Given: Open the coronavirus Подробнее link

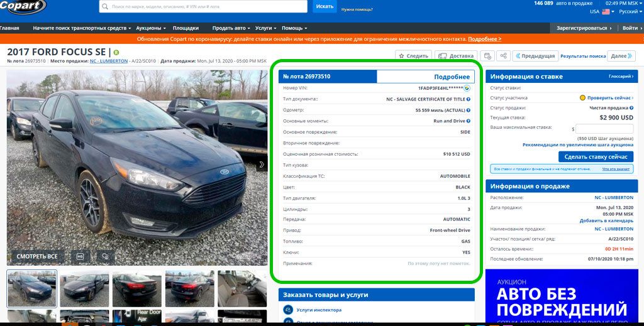Looking at the screenshot, I should [x=485, y=39].
